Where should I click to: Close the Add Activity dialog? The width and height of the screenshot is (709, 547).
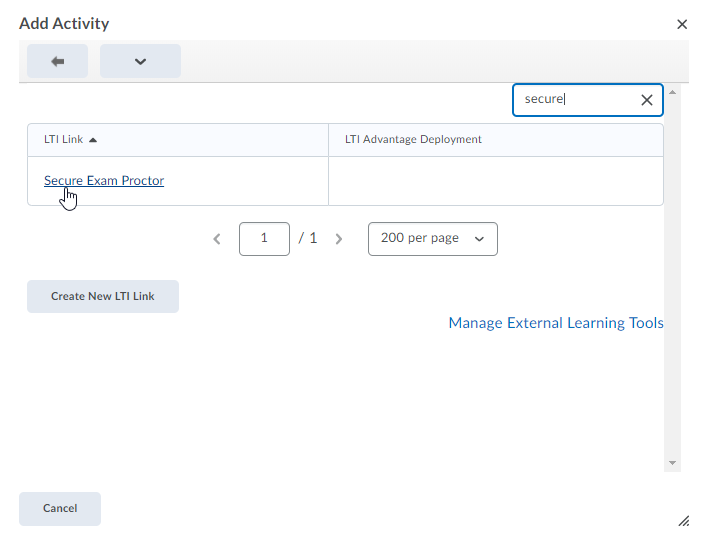click(x=682, y=24)
